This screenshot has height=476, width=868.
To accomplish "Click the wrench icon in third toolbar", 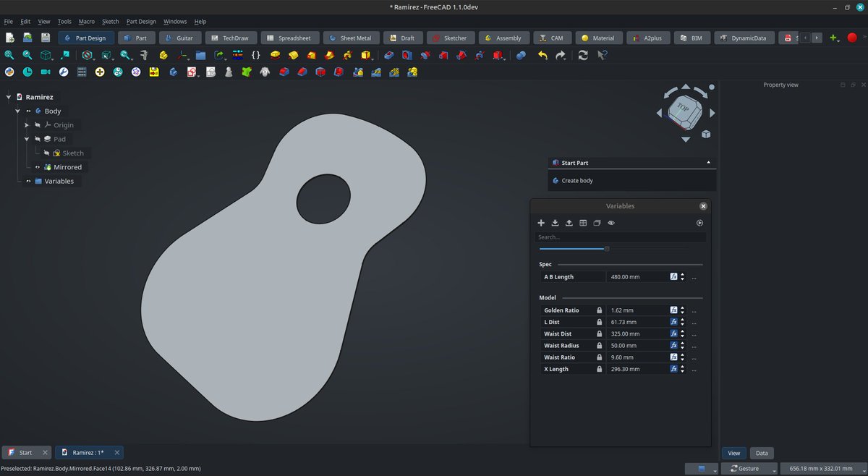I will click(64, 72).
